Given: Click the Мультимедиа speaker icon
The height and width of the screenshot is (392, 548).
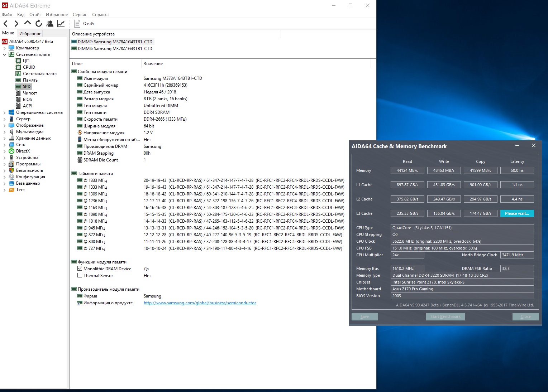Looking at the screenshot, I should (x=11, y=132).
